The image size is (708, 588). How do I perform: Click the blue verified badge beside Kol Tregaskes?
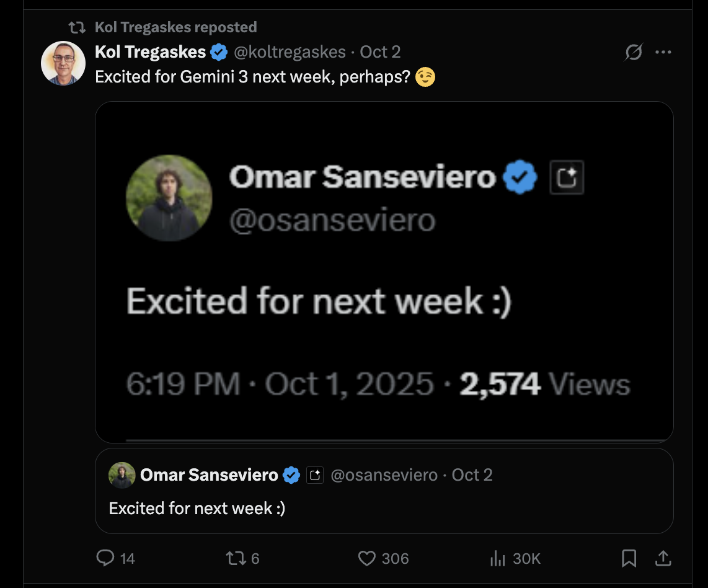point(219,53)
